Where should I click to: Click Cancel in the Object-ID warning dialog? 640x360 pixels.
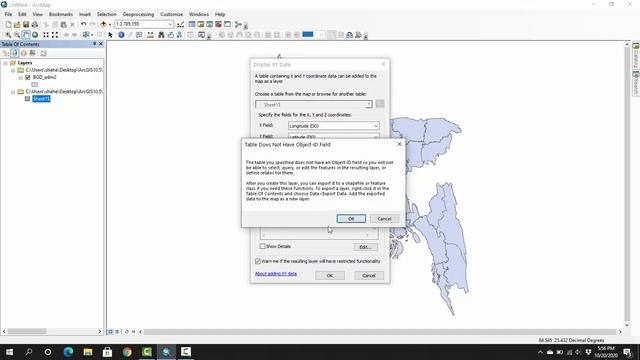click(384, 219)
